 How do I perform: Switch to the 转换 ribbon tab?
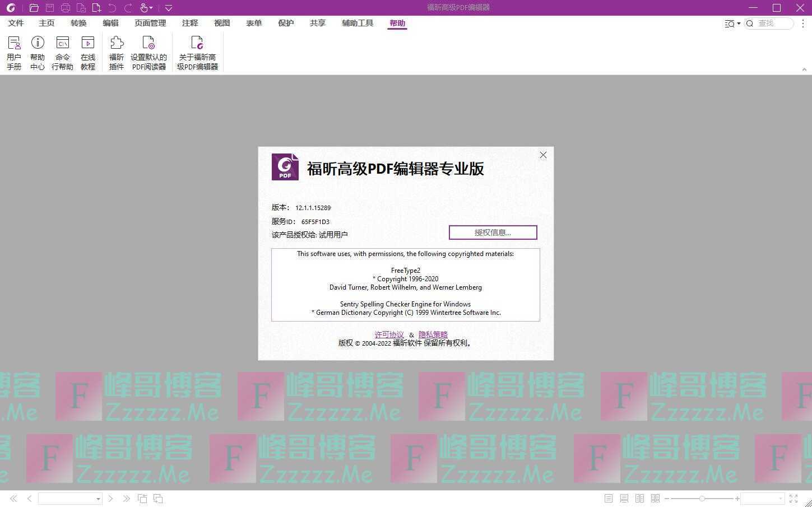click(78, 23)
